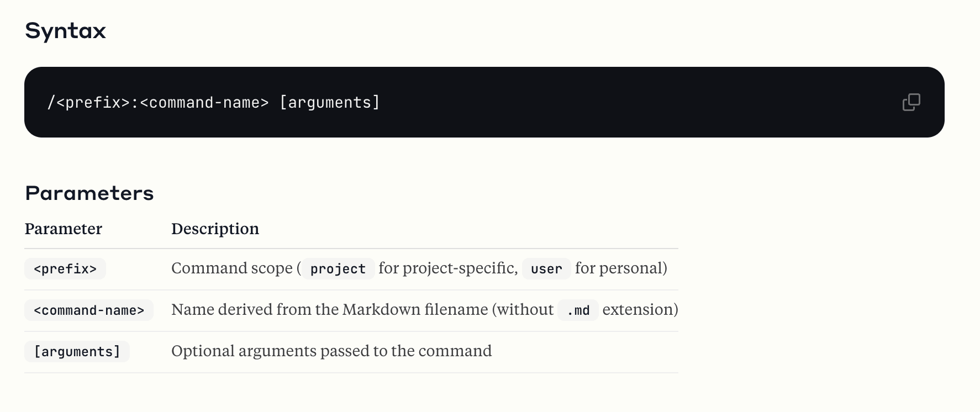The width and height of the screenshot is (980, 412).
Task: Select the command syntax code text
Action: pyautogui.click(x=214, y=102)
